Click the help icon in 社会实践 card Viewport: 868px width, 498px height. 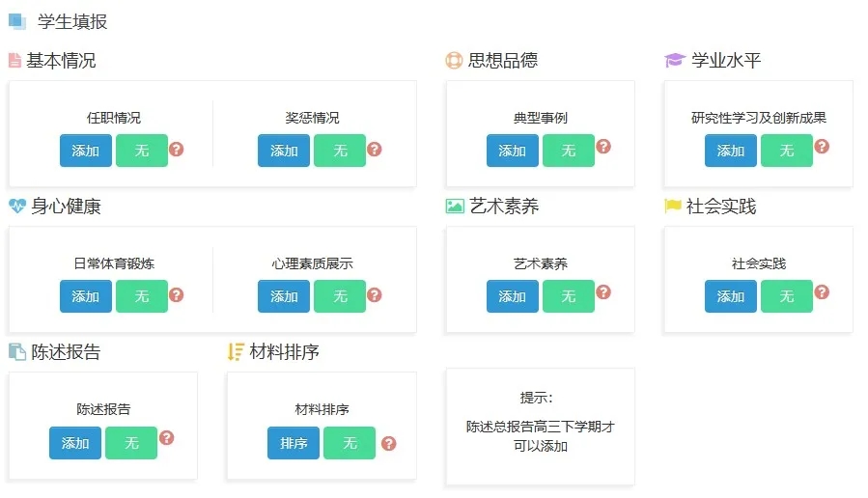click(x=822, y=292)
